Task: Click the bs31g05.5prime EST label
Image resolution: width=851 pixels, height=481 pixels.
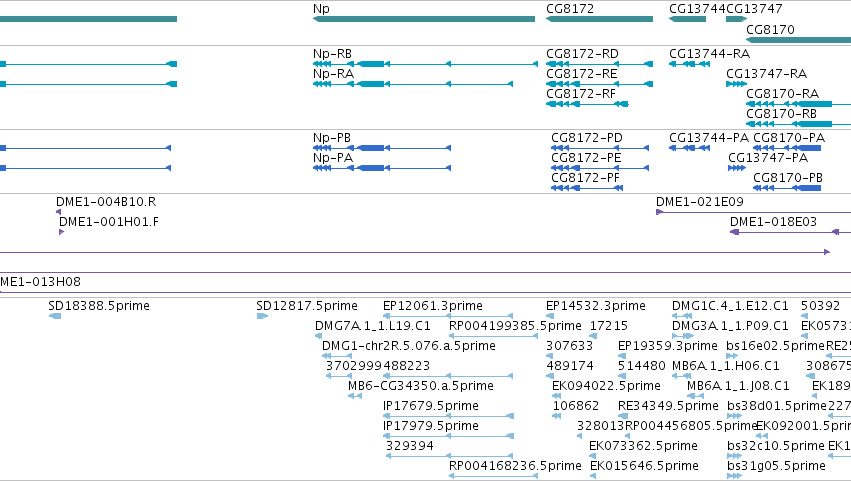Action: [x=776, y=467]
